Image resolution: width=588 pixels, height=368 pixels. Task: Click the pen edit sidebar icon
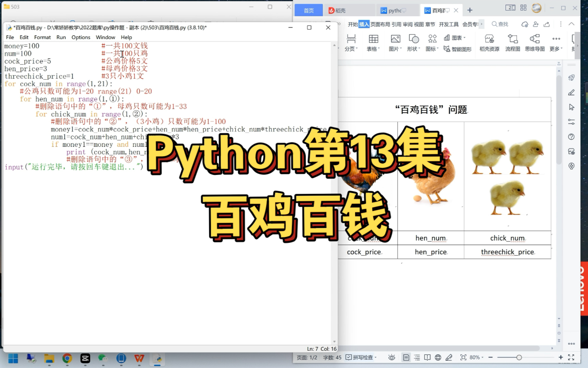click(x=571, y=92)
